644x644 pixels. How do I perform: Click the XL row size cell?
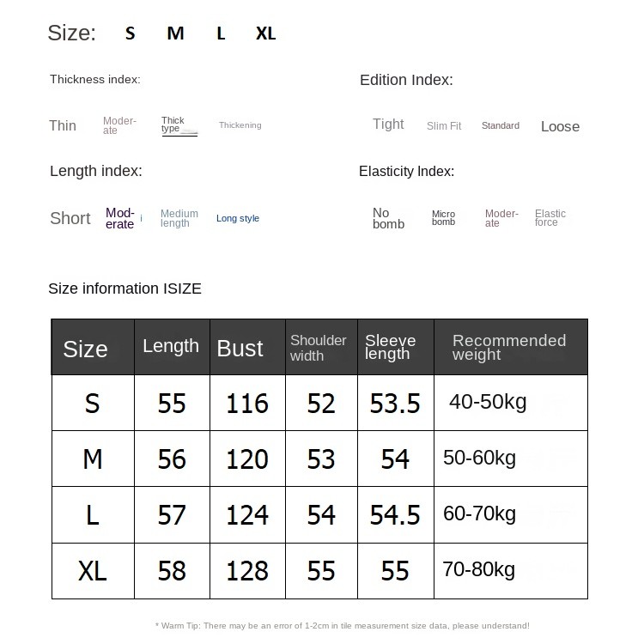(x=93, y=571)
